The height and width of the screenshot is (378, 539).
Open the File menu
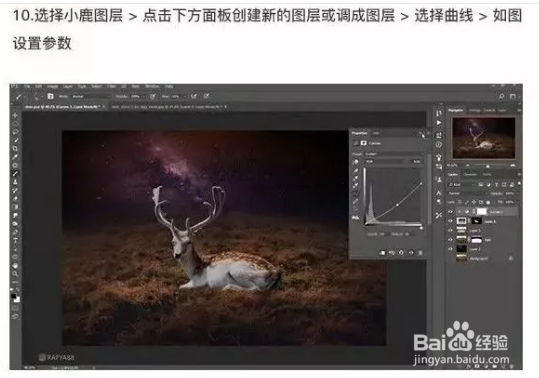(27, 86)
